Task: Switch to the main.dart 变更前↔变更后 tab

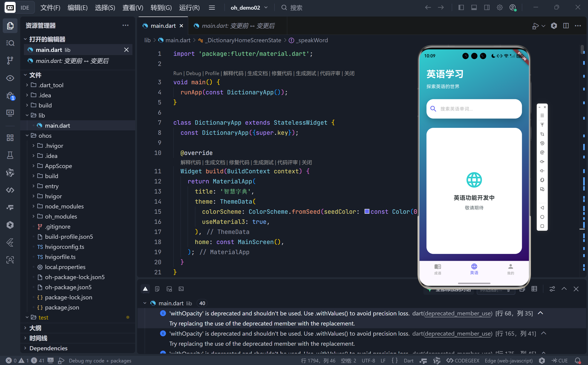Action: [x=238, y=25]
